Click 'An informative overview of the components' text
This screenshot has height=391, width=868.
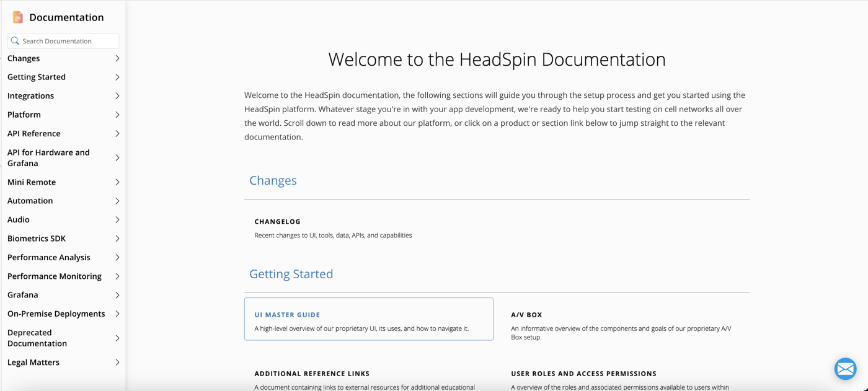(621, 333)
